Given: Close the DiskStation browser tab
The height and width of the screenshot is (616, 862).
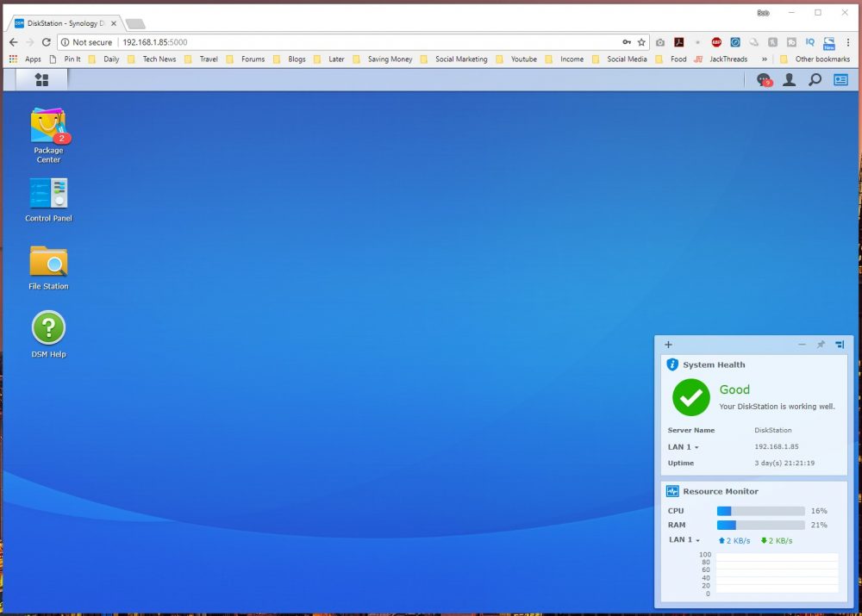Looking at the screenshot, I should (x=113, y=23).
